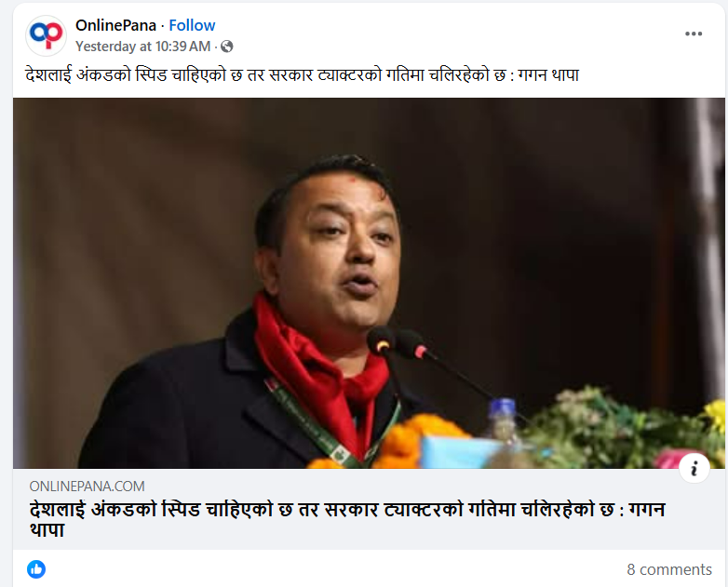Screen dimensions: 728x587
Task: Click the ONLINEPANA.COM source domain
Action: point(87,487)
